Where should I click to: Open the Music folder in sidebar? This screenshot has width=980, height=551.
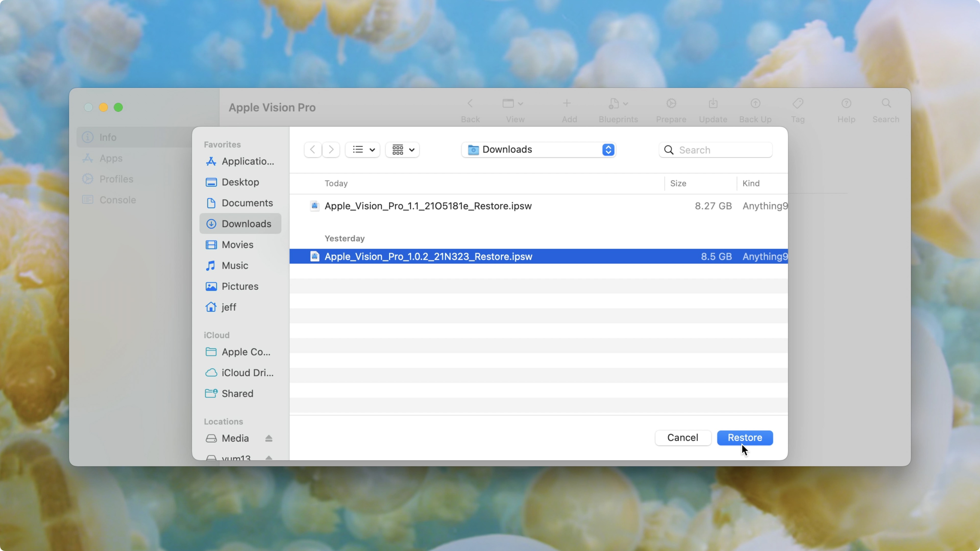tap(234, 265)
